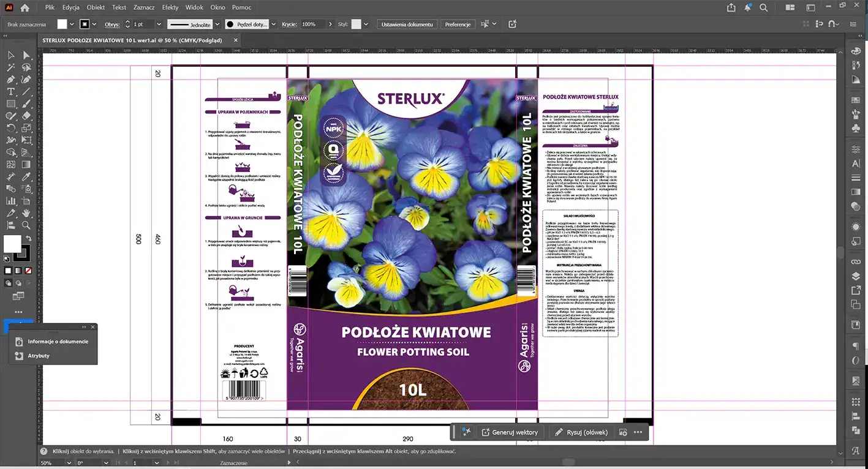Click the control bar white fill swatch
868x469 pixels.
(x=62, y=24)
